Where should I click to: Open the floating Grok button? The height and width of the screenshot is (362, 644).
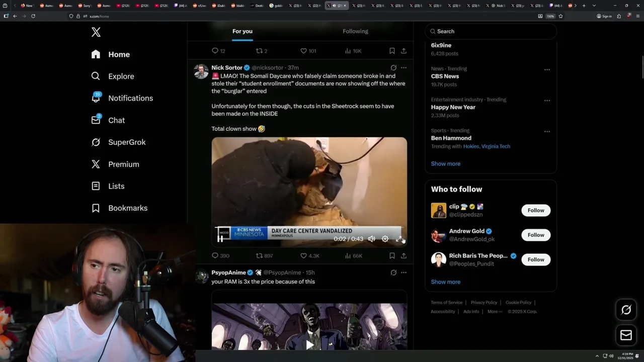point(626,310)
